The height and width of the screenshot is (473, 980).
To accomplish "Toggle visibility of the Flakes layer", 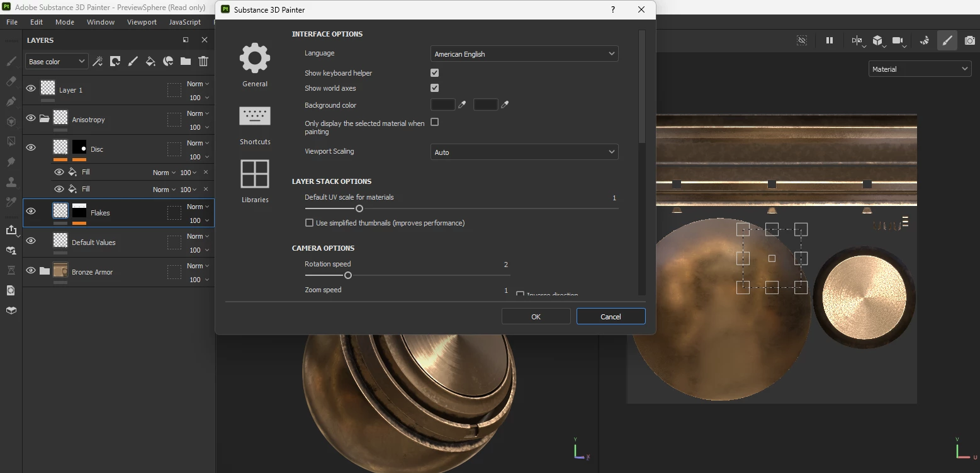I will (31, 212).
